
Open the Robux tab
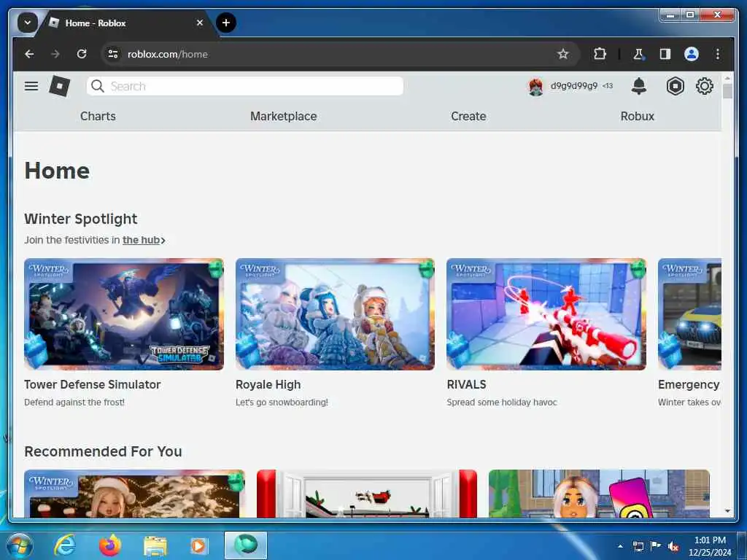click(x=637, y=116)
